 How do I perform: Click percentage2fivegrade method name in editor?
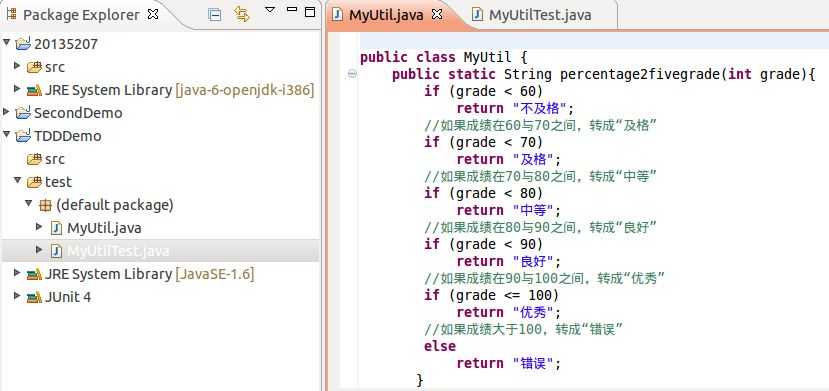639,75
